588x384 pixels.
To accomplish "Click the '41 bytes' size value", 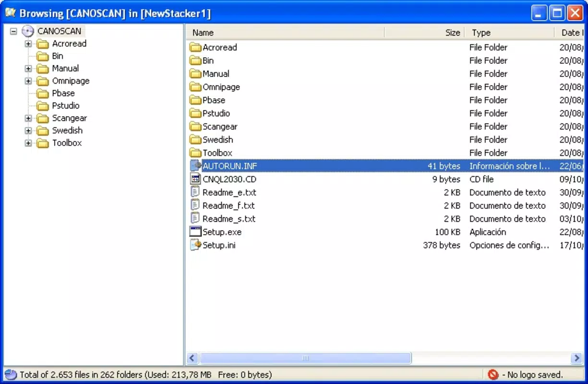I will click(444, 166).
